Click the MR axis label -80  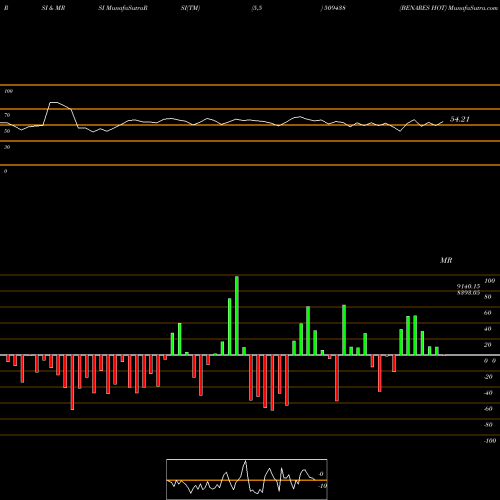point(488,425)
